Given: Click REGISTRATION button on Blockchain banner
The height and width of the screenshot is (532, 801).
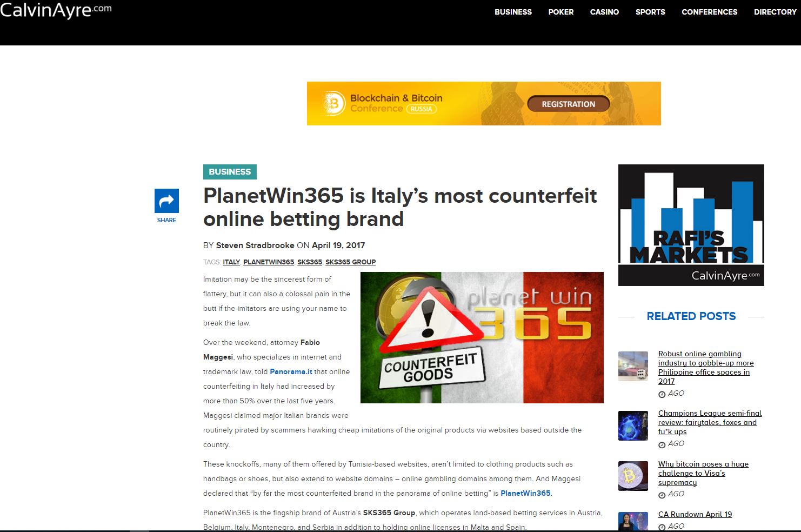Looking at the screenshot, I should tap(568, 104).
